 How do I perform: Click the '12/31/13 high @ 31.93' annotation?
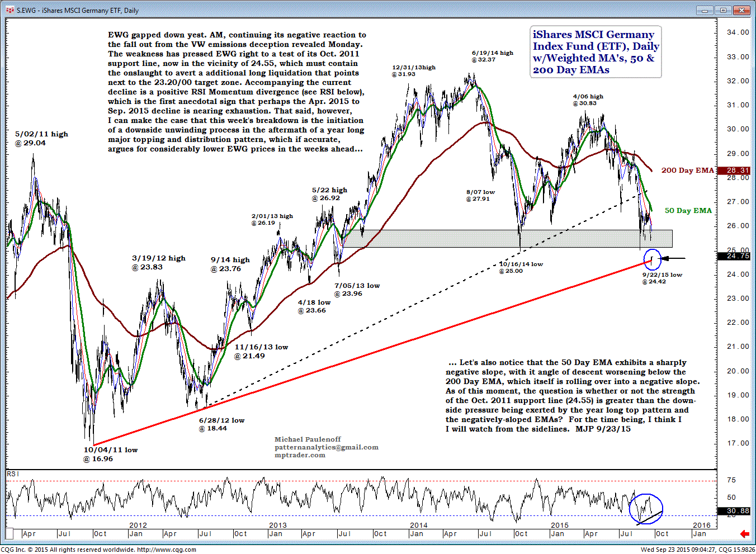(x=413, y=71)
